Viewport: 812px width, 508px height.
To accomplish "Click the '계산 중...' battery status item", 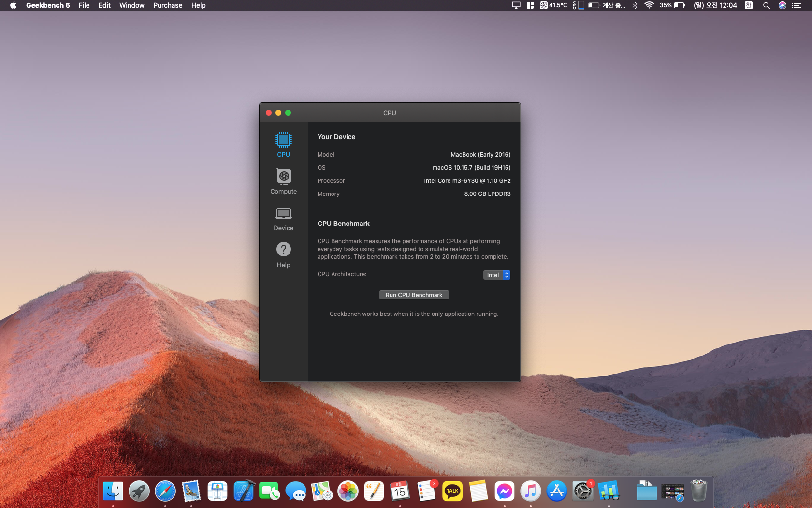I will coord(607,5).
